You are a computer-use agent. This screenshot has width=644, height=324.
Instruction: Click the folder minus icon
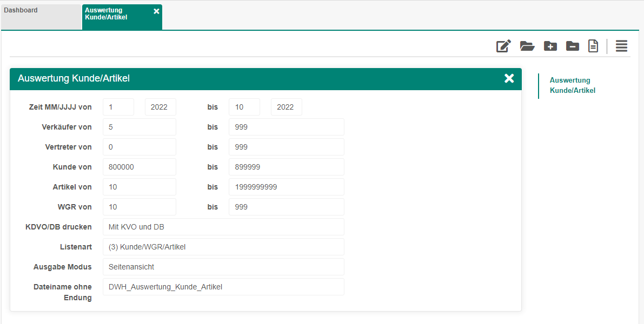click(x=572, y=46)
